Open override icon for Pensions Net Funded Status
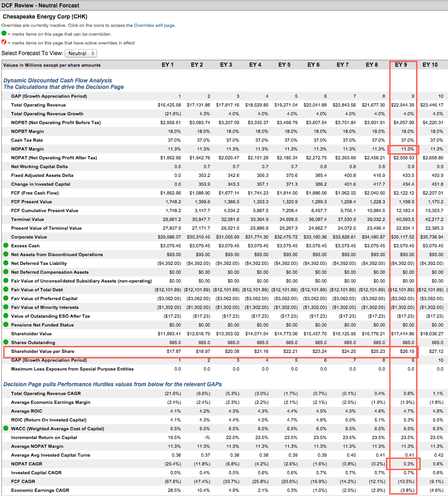 coord(6,325)
